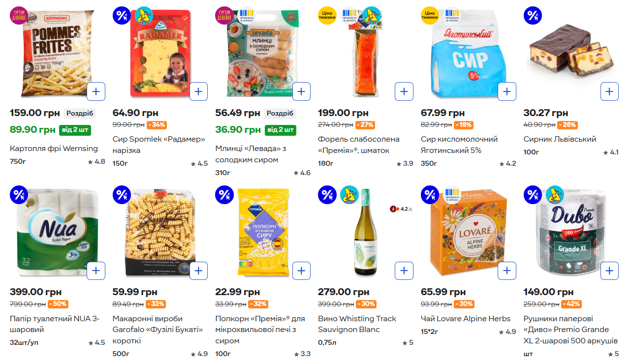Add Lovare Alpine Herbs tea to cart
This screenshot has height=364, width=632.
[x=506, y=271]
